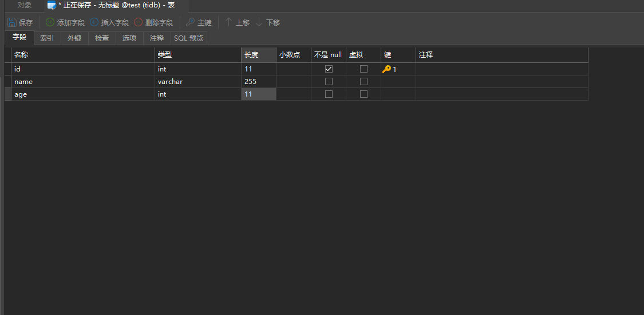Click the Type (类型) column header
644x315 pixels.
point(198,55)
